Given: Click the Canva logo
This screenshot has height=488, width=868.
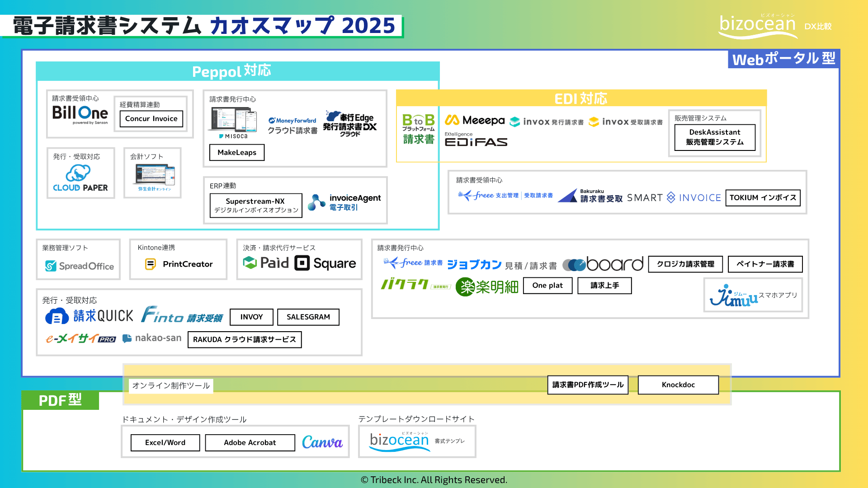Looking at the screenshot, I should point(322,442).
